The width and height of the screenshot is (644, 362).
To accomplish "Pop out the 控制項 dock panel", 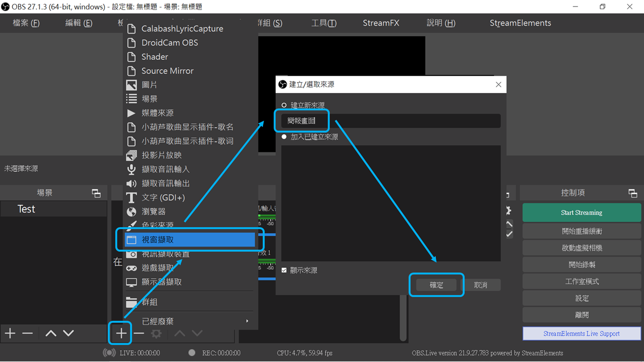I will point(633,193).
